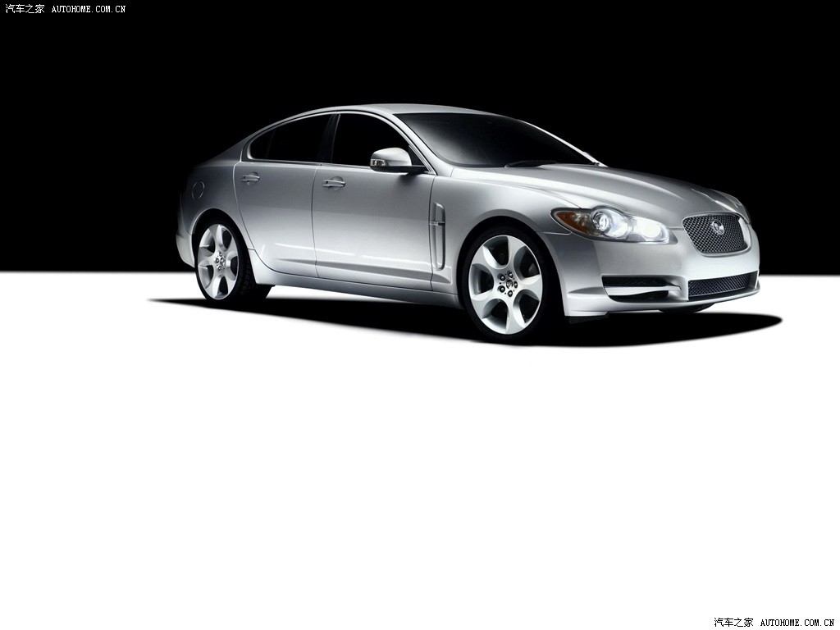Click the mesh front grille

[x=715, y=234]
